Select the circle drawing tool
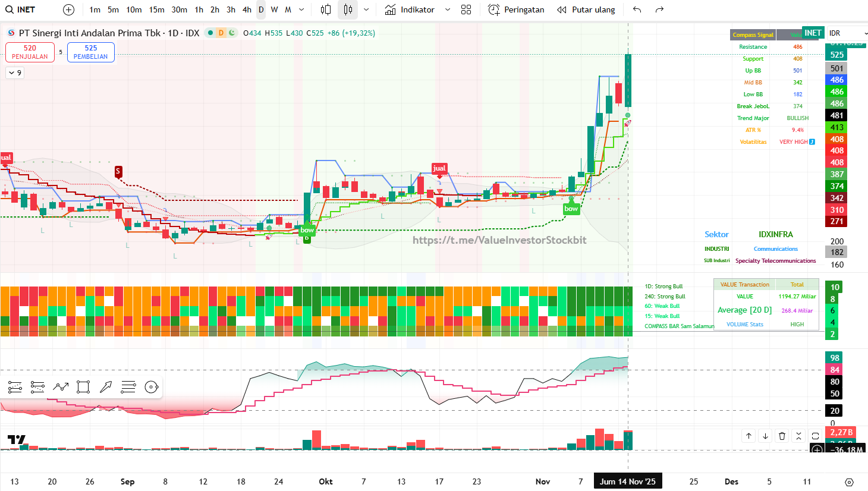The width and height of the screenshot is (868, 491). coord(152,388)
